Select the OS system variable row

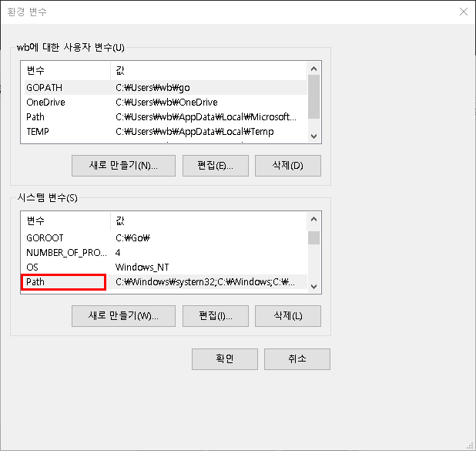pos(166,268)
